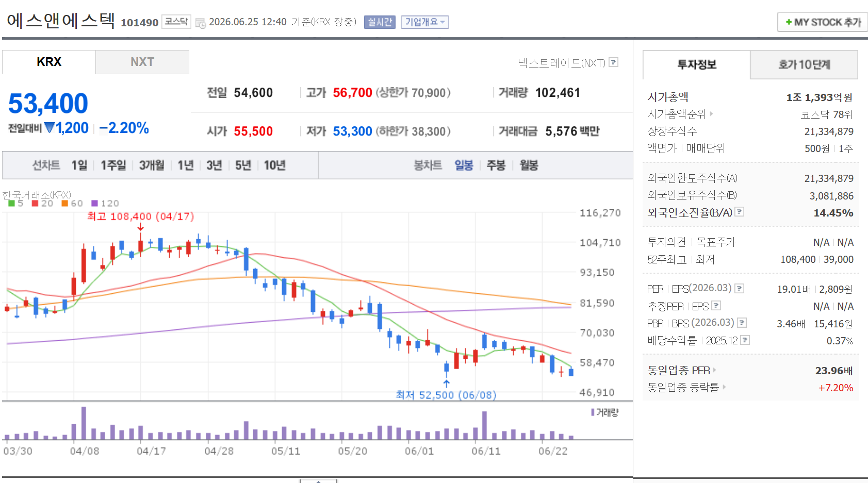Click the volume value 102,461
Screen dimensions: 868x483
point(558,93)
